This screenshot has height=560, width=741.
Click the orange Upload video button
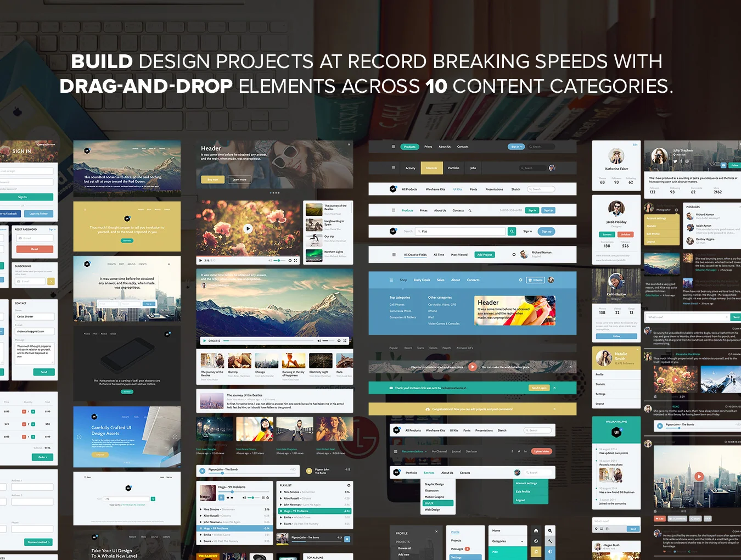click(542, 451)
